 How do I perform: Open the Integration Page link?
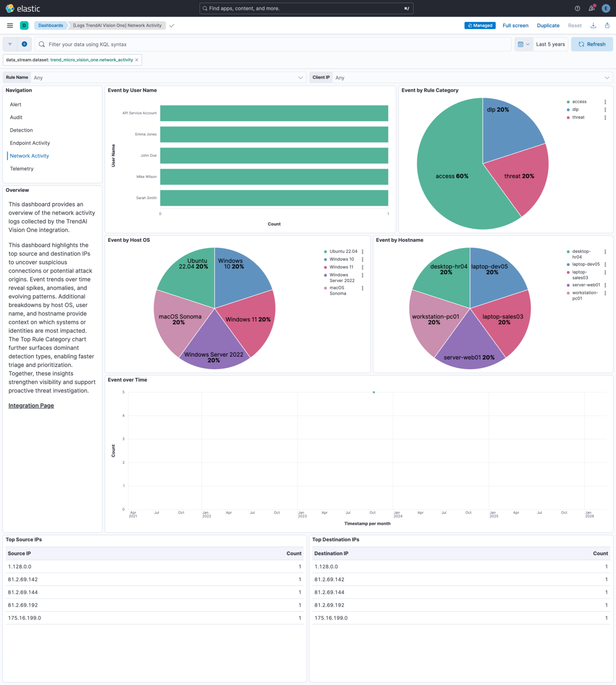point(31,405)
